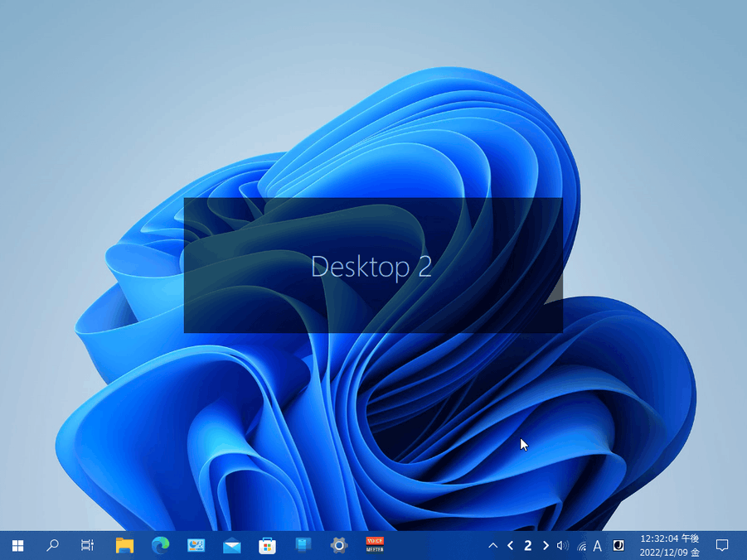
Task: Launch VoiceMeeter from the taskbar
Action: [374, 546]
